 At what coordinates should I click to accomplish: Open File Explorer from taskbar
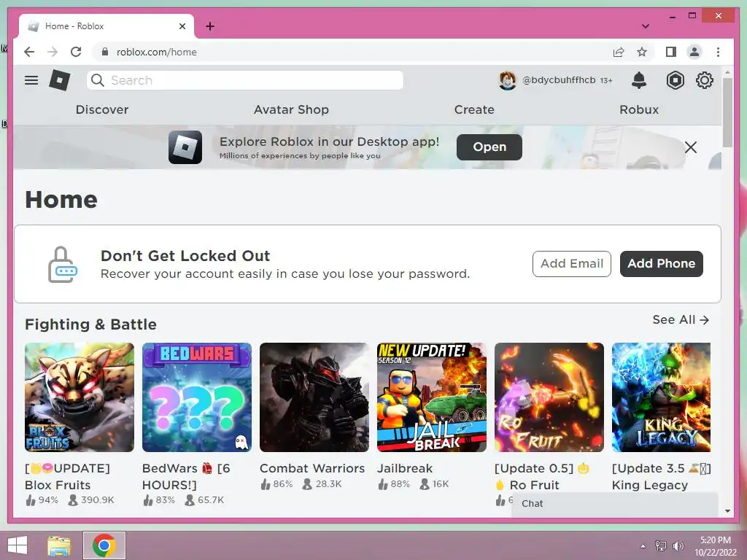point(59,545)
